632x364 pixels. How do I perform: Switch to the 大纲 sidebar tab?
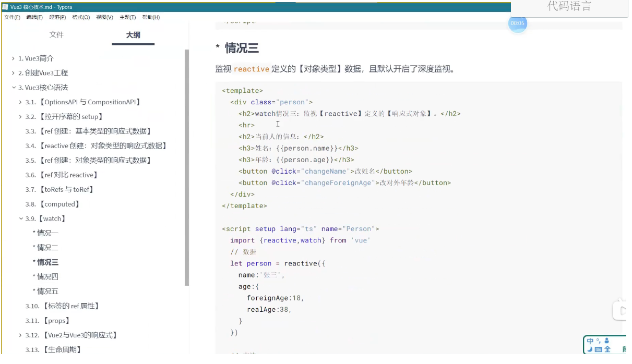point(133,35)
